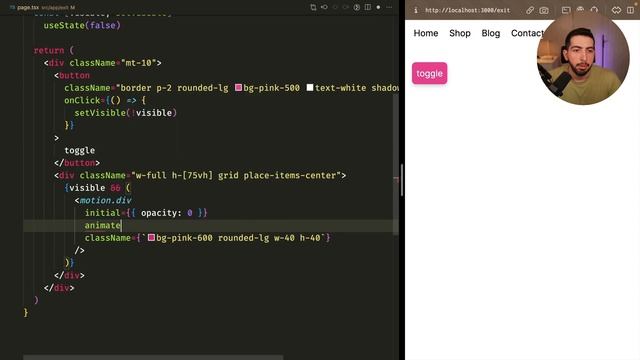This screenshot has width=640, height=360.
Task: Click the return keyword in code
Action: coord(49,50)
